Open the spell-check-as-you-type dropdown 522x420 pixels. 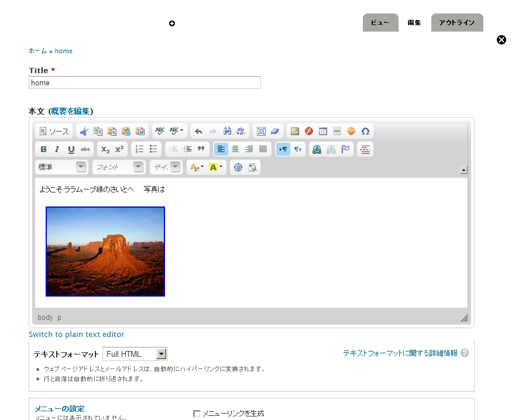177,131
